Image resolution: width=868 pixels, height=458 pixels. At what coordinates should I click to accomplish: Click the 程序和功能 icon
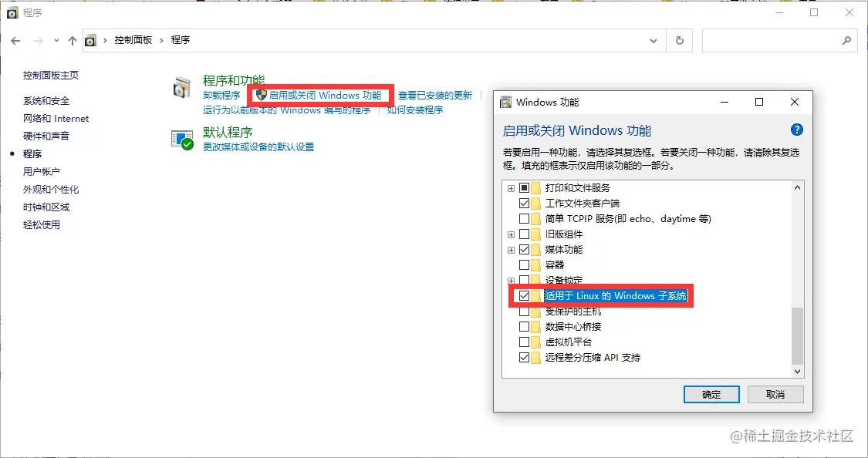click(181, 88)
